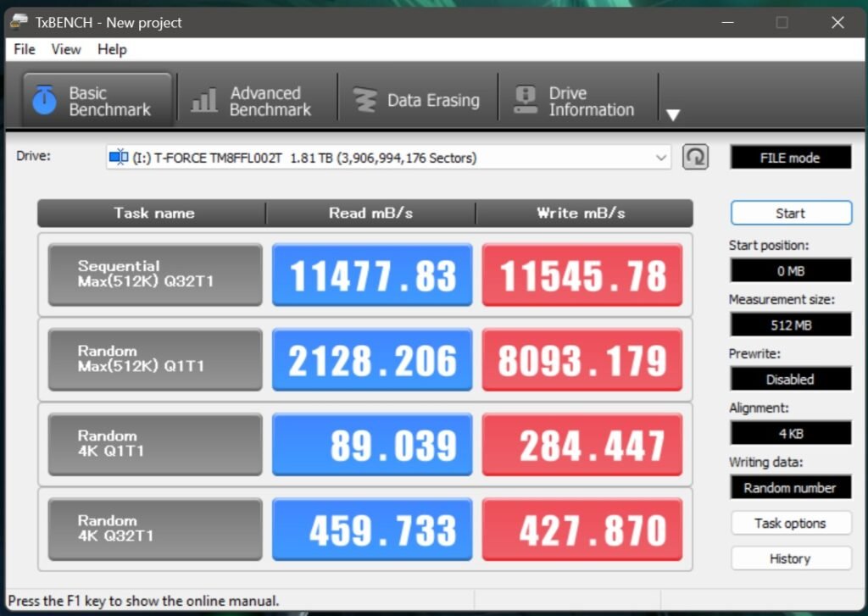Click the Random Max(512K) Q1T1 task button
868x616 pixels.
coord(155,359)
